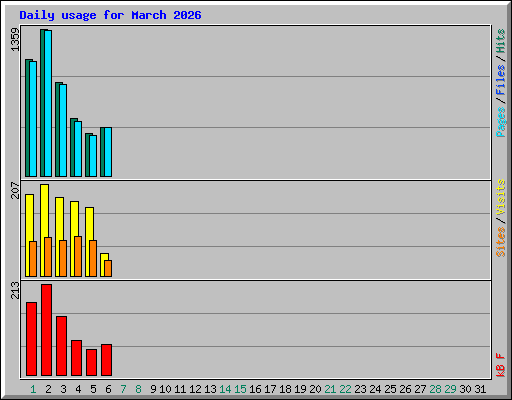This screenshot has width=512, height=400.
Task: Click green day 29 on the x-axis
Action: [450, 389]
